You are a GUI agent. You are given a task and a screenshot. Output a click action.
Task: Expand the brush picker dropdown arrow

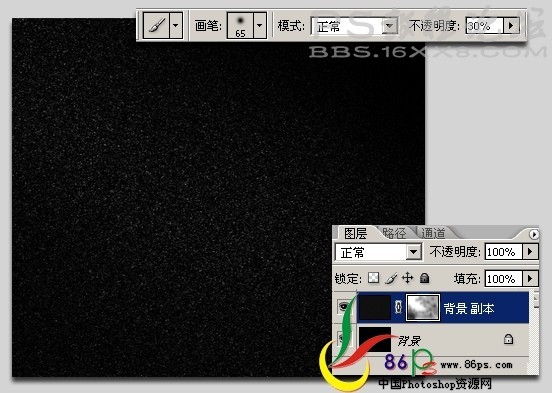260,25
